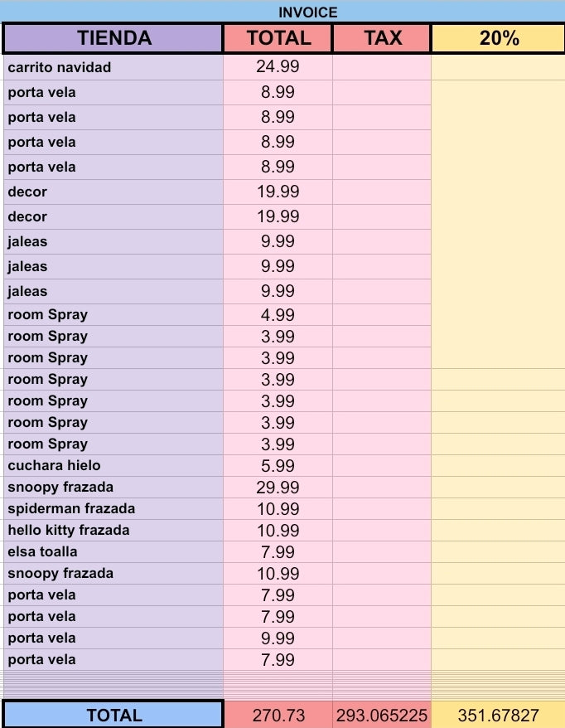Select the TOTAL column header cell
The height and width of the screenshot is (728, 565).
coord(278,38)
